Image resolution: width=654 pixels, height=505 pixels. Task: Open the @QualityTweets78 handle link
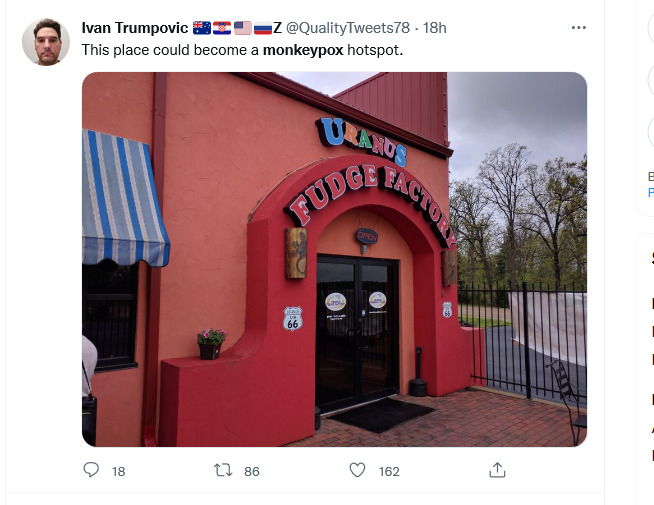pos(347,28)
